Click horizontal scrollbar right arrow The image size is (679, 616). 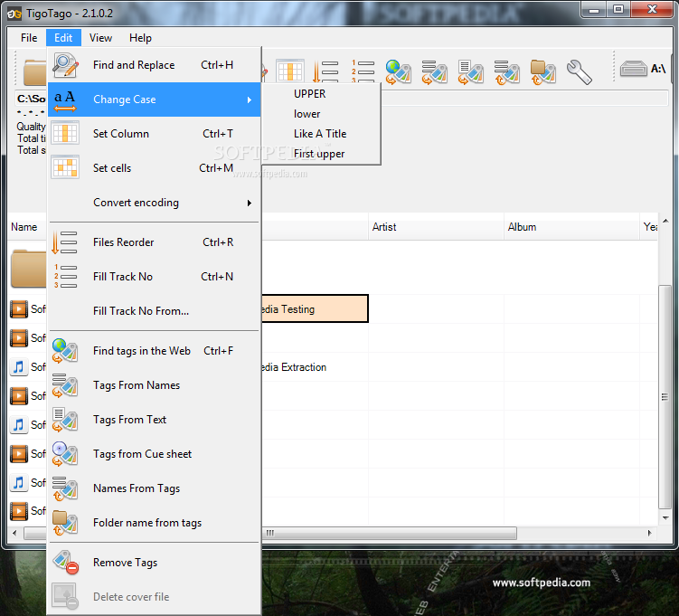[x=649, y=534]
